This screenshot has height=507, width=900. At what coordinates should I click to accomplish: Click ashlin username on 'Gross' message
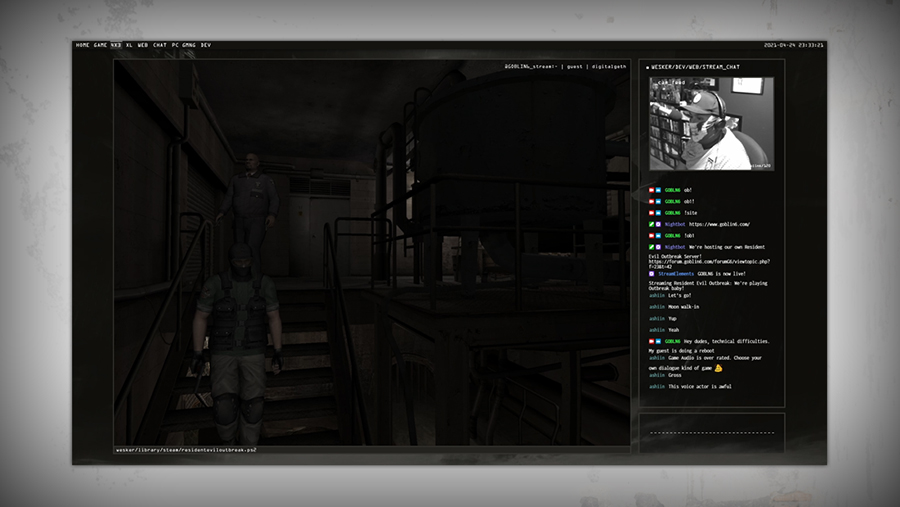point(657,376)
